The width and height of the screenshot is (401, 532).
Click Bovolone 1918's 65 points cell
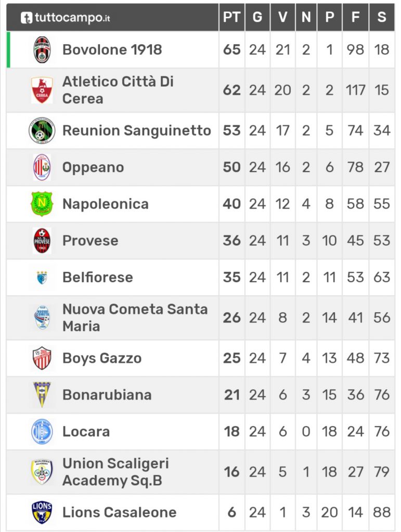[231, 49]
